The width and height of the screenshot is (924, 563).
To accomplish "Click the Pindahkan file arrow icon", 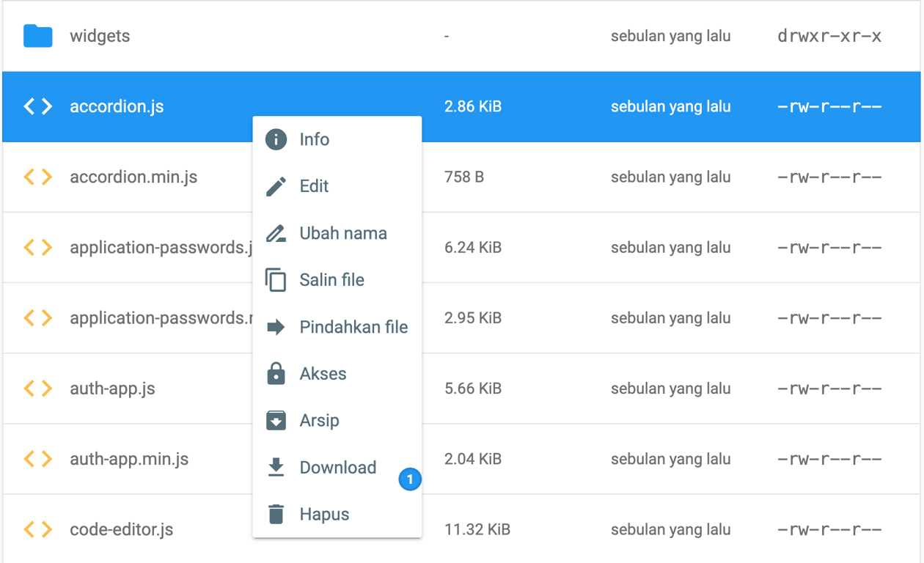I will click(x=276, y=327).
